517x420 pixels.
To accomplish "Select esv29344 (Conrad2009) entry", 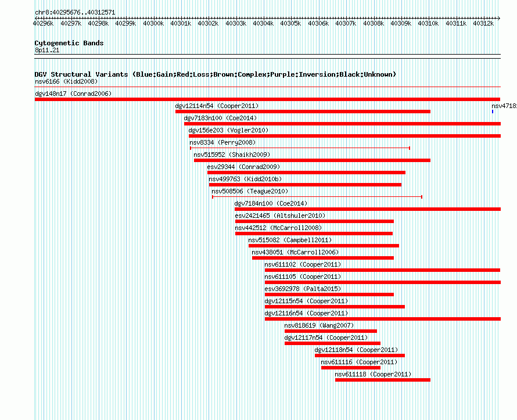I will click(x=243, y=167).
